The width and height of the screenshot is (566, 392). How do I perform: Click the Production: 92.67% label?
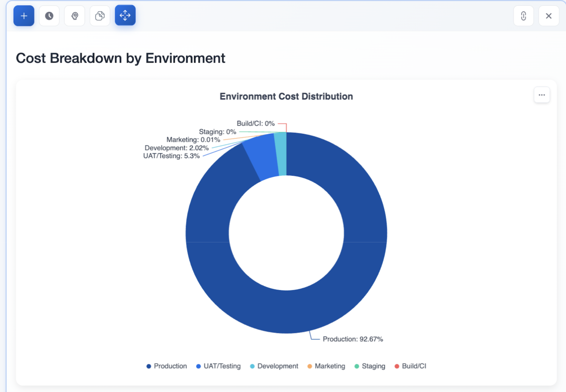pos(353,339)
